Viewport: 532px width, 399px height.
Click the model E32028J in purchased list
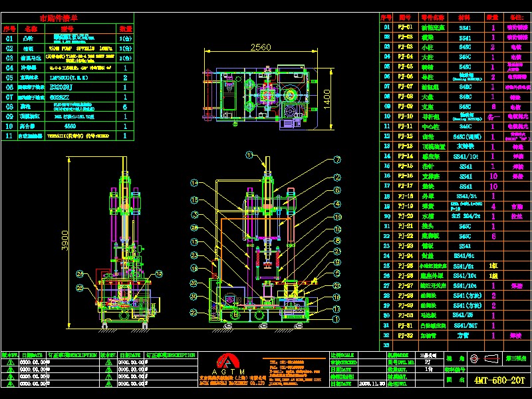point(61,88)
